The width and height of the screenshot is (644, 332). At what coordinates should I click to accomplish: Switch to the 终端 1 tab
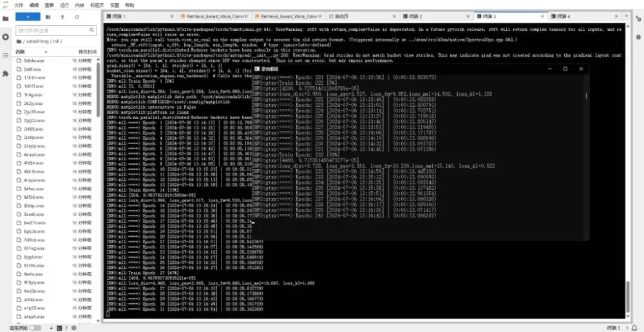[140, 17]
